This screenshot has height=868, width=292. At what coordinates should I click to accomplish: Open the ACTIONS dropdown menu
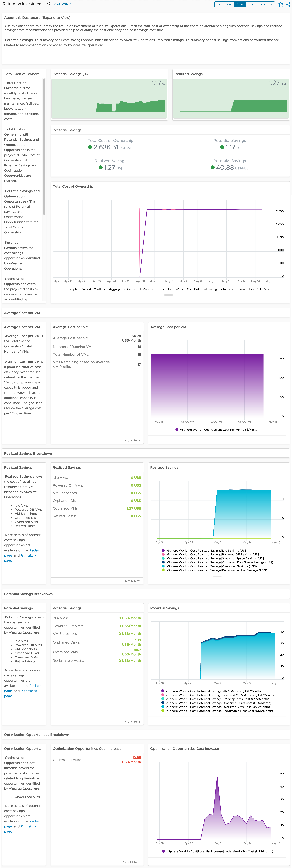pos(63,4)
